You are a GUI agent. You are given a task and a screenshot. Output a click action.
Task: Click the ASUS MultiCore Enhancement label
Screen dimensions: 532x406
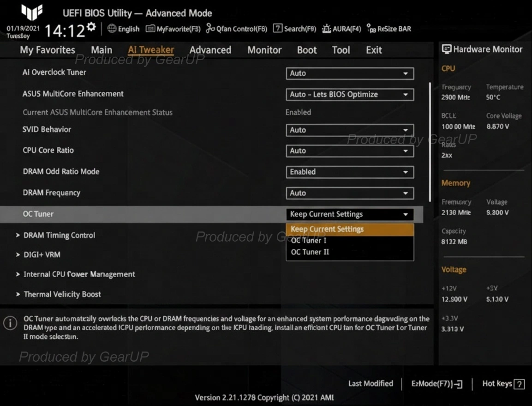pyautogui.click(x=73, y=94)
